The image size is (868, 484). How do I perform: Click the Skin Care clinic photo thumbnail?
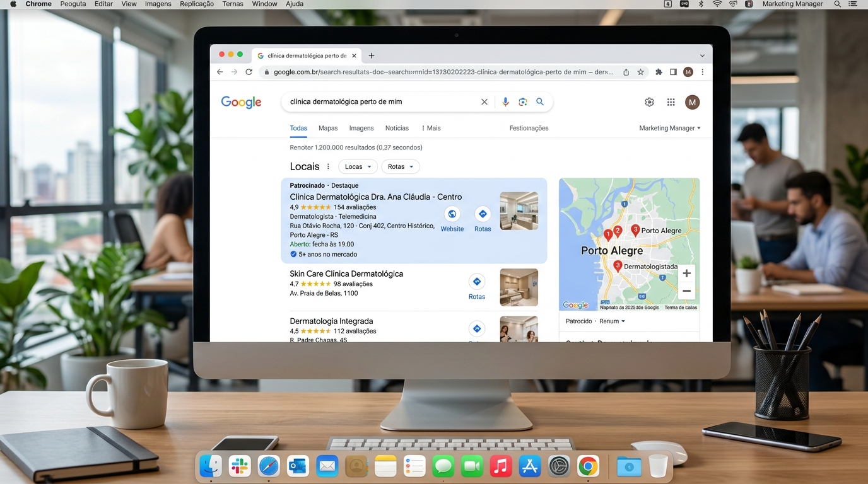519,287
